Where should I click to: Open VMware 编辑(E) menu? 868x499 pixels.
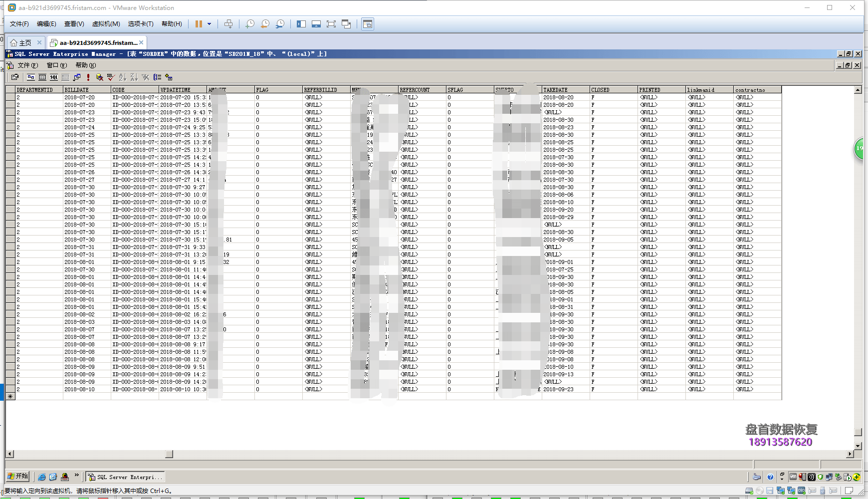coord(46,24)
